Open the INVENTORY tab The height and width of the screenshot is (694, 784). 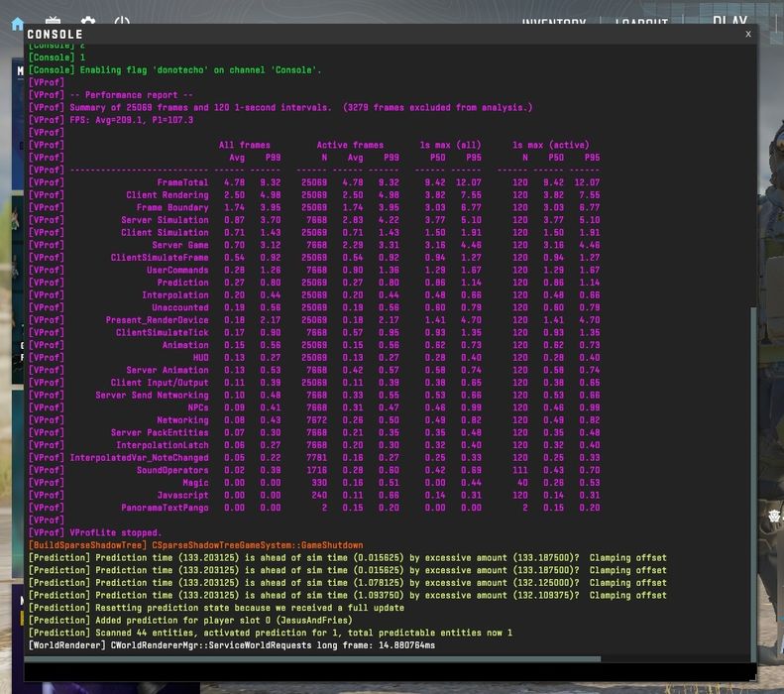coord(553,21)
